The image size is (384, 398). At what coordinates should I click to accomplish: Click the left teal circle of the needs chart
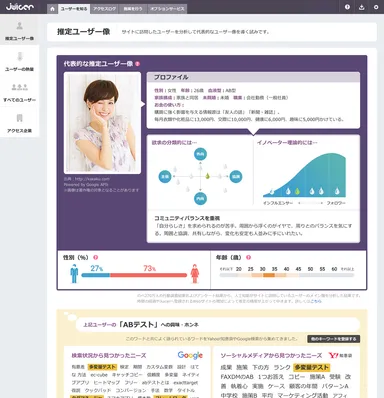165,177
